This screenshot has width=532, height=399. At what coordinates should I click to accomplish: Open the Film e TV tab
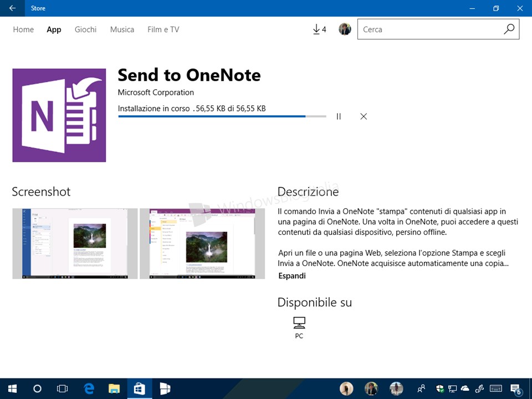tap(163, 29)
